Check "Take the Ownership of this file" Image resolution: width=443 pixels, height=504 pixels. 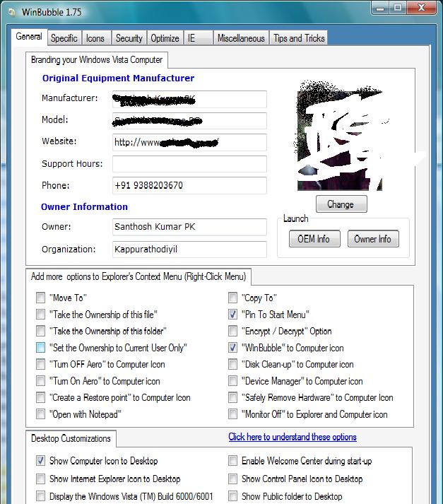point(40,315)
